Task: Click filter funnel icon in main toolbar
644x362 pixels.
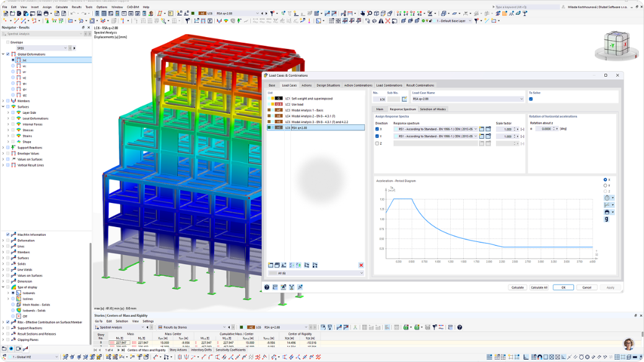Action: coord(272,14)
